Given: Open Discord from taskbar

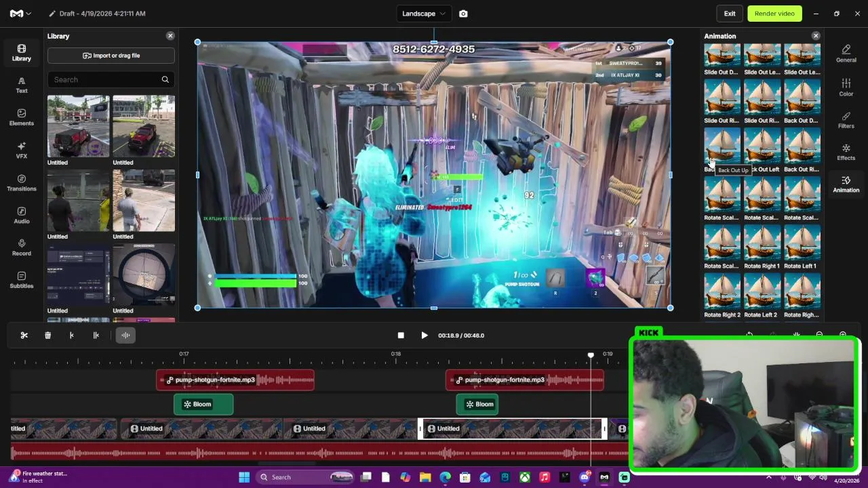Looking at the screenshot, I should 585,477.
